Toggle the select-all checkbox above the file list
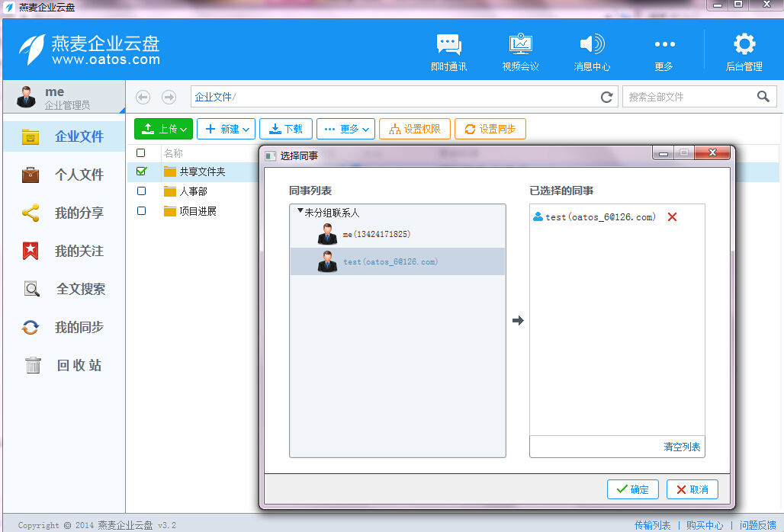Viewport: 784px width, 532px height. click(140, 152)
